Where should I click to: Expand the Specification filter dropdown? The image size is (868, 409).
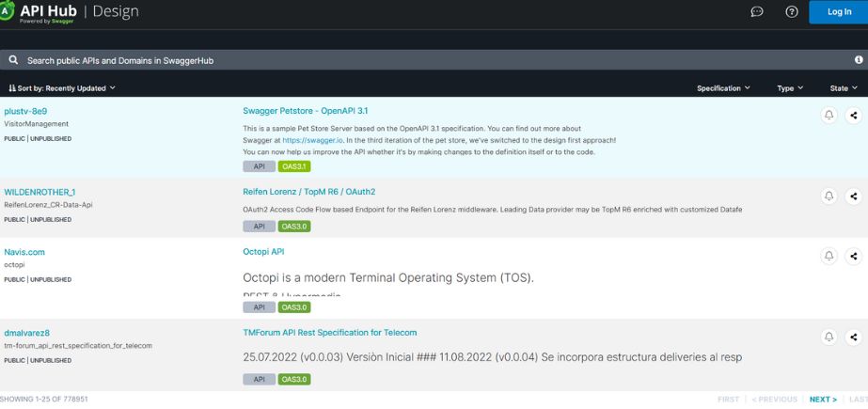pos(723,88)
